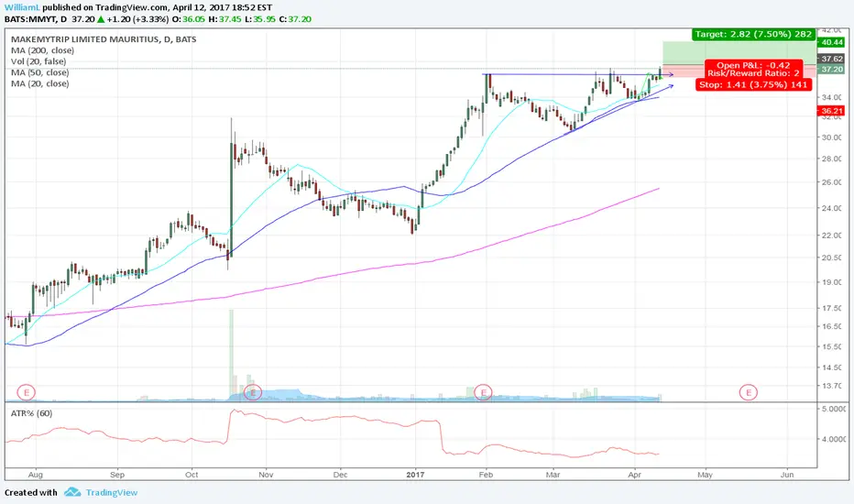Click the green long-position target zone
This screenshot has width=854, height=504.
(739, 53)
